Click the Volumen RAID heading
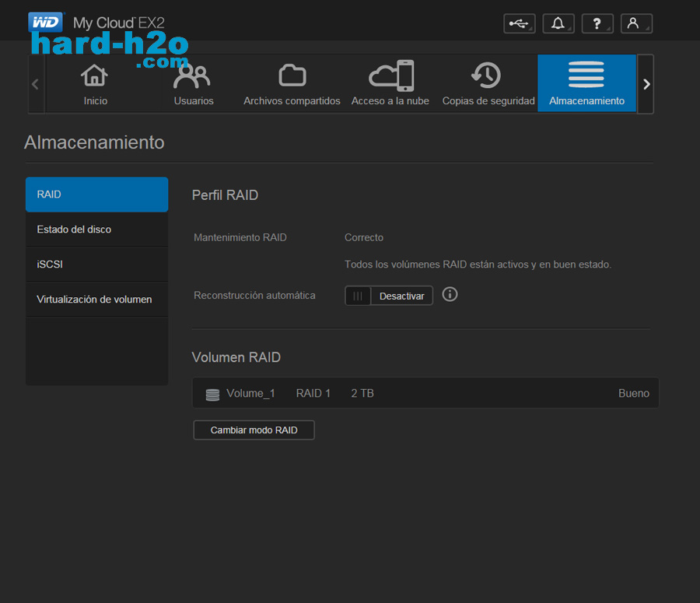The width and height of the screenshot is (700, 603). point(236,357)
